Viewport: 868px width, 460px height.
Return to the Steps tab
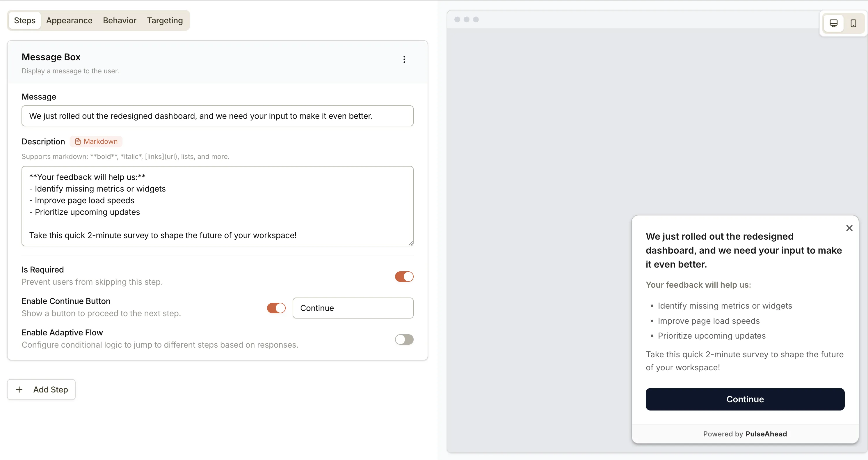coord(24,20)
